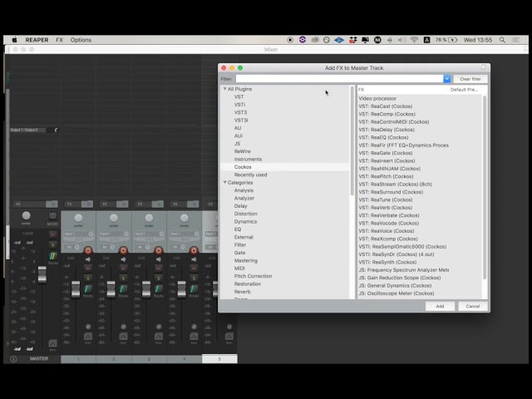
Task: Open the Wi-Fi status menu
Action: pos(414,40)
